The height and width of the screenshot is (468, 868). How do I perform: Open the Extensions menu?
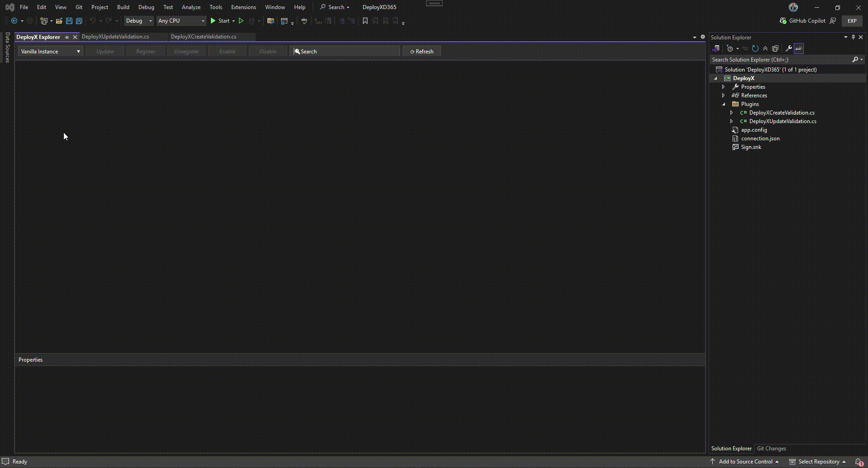[243, 7]
